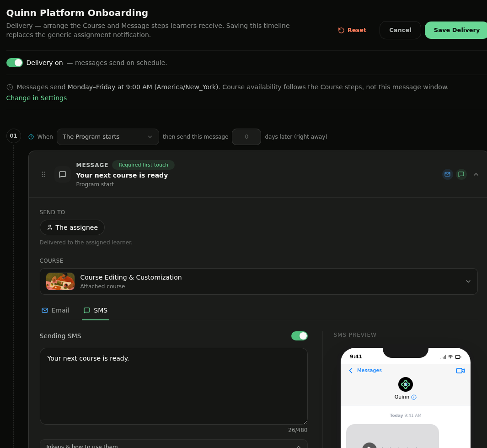Image resolution: width=487 pixels, height=448 pixels.
Task: Open the Course Editing & Customization course dropdown
Action: [259, 281]
